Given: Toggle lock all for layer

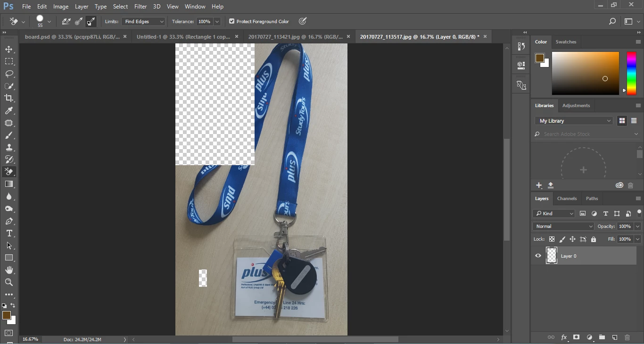Looking at the screenshot, I should (594, 239).
